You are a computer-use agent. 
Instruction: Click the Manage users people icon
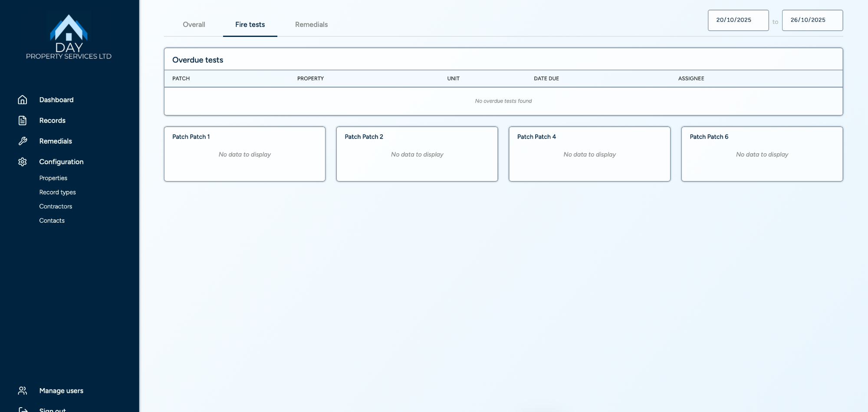click(23, 391)
